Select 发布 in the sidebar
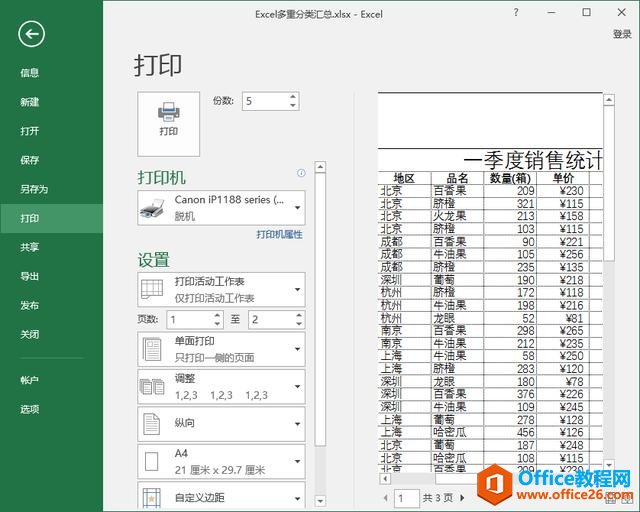 point(51,305)
